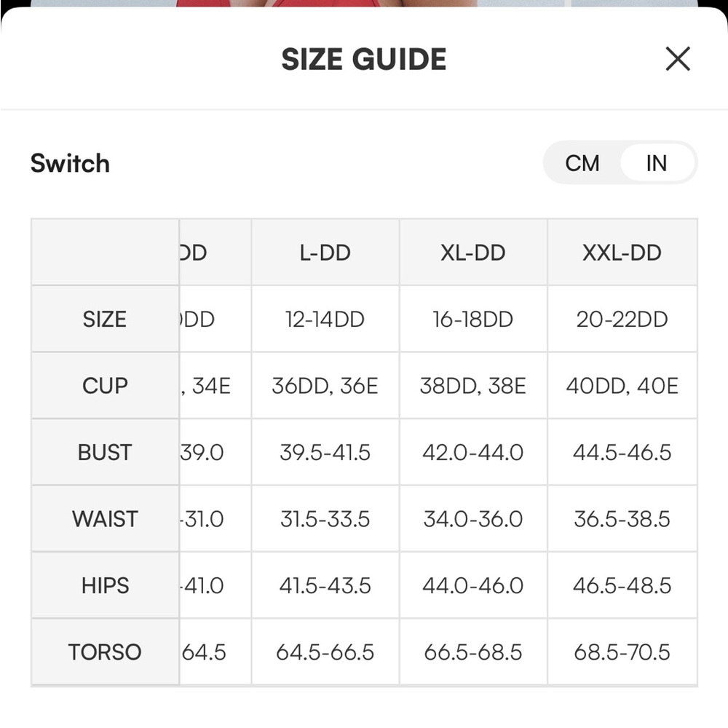
Task: Select the HIPS row label
Action: [x=105, y=585]
